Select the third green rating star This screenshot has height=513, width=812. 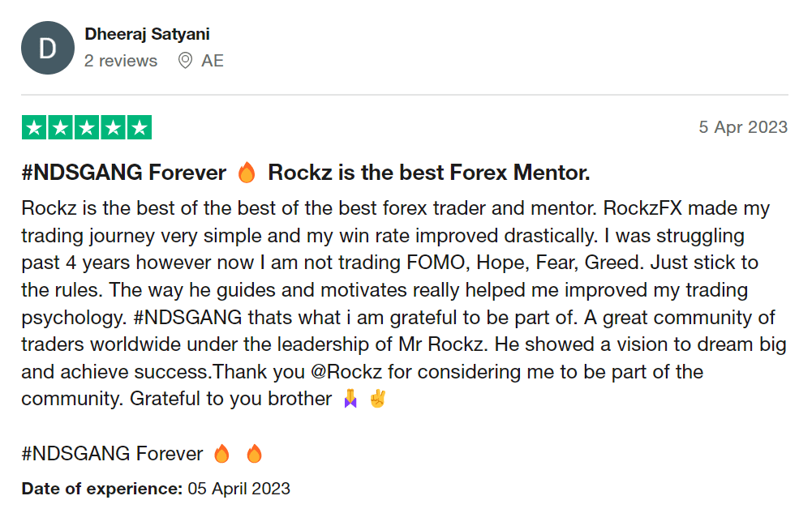(87, 127)
